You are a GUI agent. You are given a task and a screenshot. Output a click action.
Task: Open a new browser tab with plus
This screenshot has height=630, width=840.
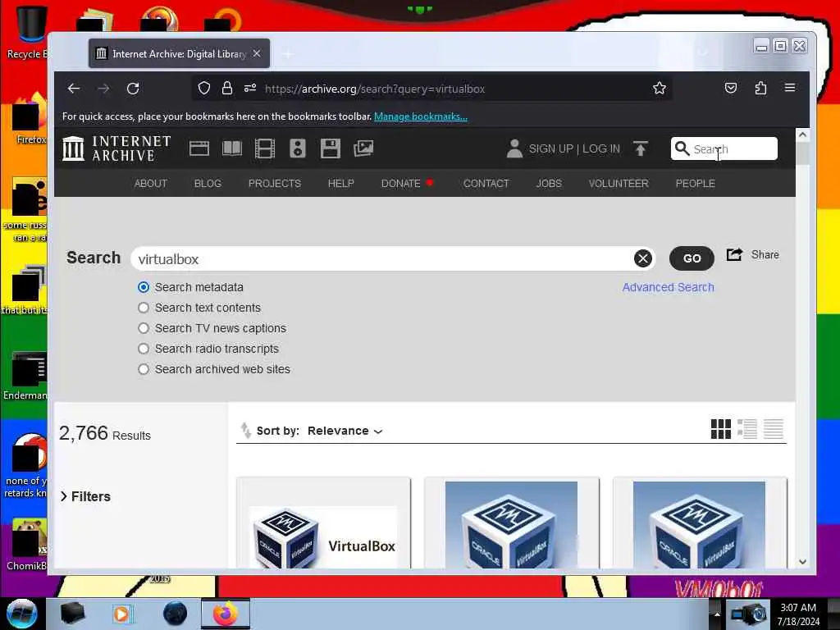pyautogui.click(x=288, y=53)
